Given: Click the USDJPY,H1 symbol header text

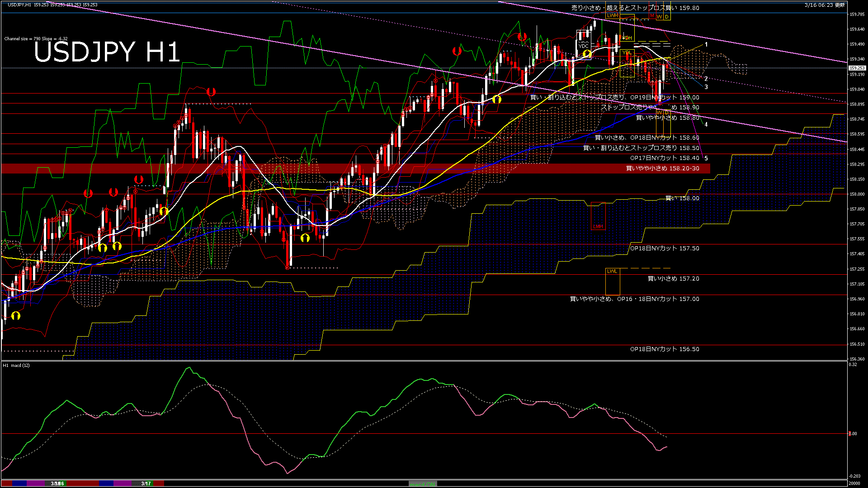Looking at the screenshot, I should coord(19,5).
